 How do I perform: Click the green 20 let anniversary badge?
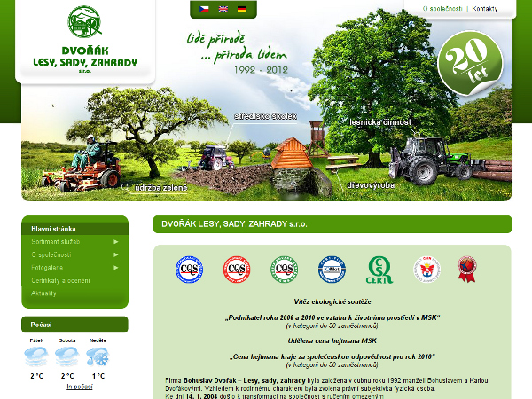(470, 63)
